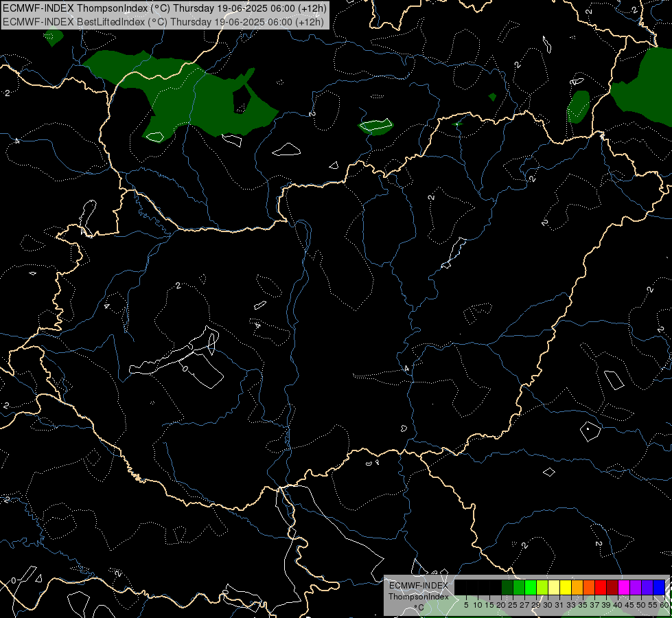The width and height of the screenshot is (672, 618).
Task: Pick the orange-red 35–37 legend swatch
Action: [589, 587]
